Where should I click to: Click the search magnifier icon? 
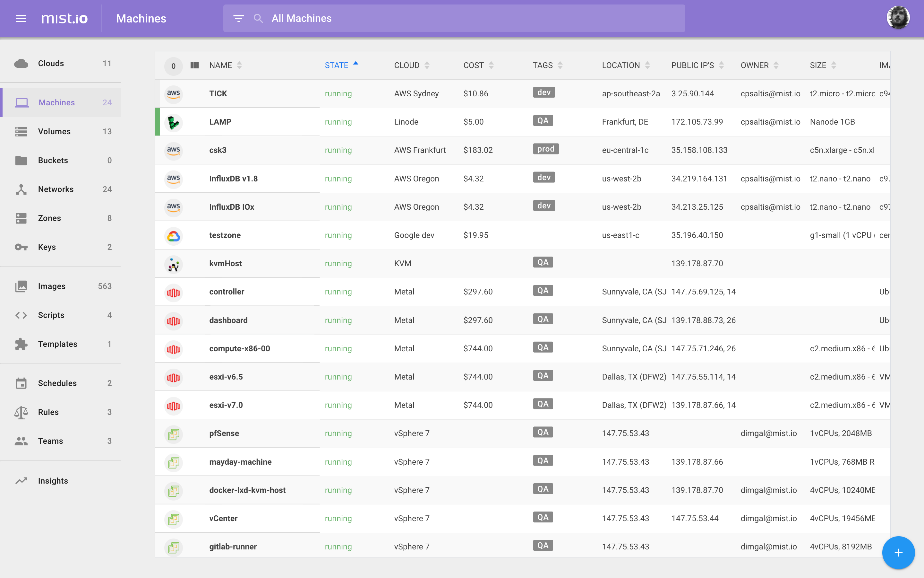pyautogui.click(x=258, y=18)
